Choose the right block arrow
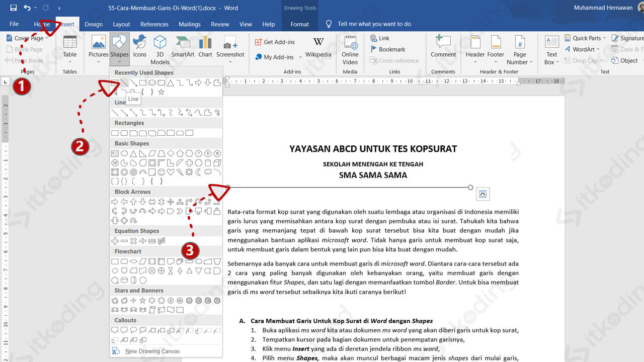Screen dimensions: 644x362 click(115, 202)
